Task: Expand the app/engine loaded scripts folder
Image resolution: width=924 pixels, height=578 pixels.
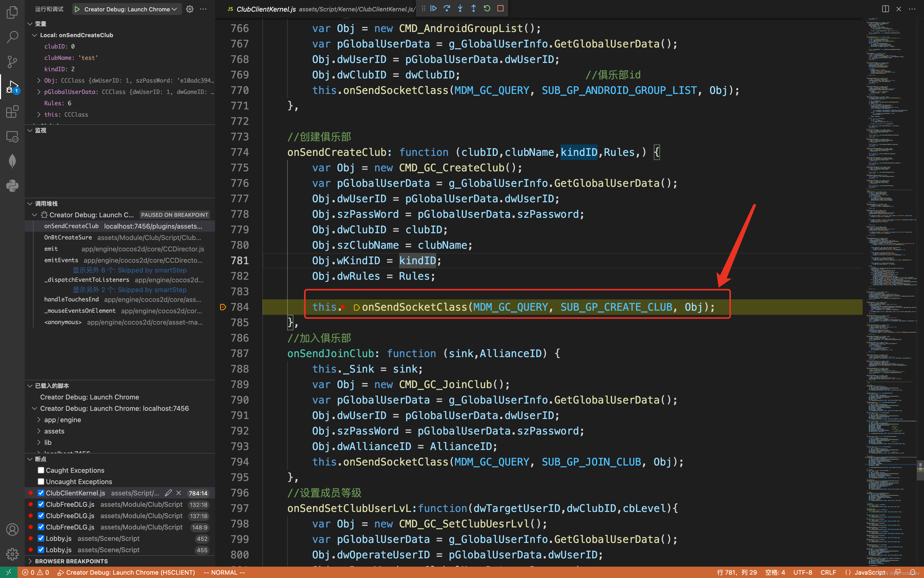Action: (39, 420)
